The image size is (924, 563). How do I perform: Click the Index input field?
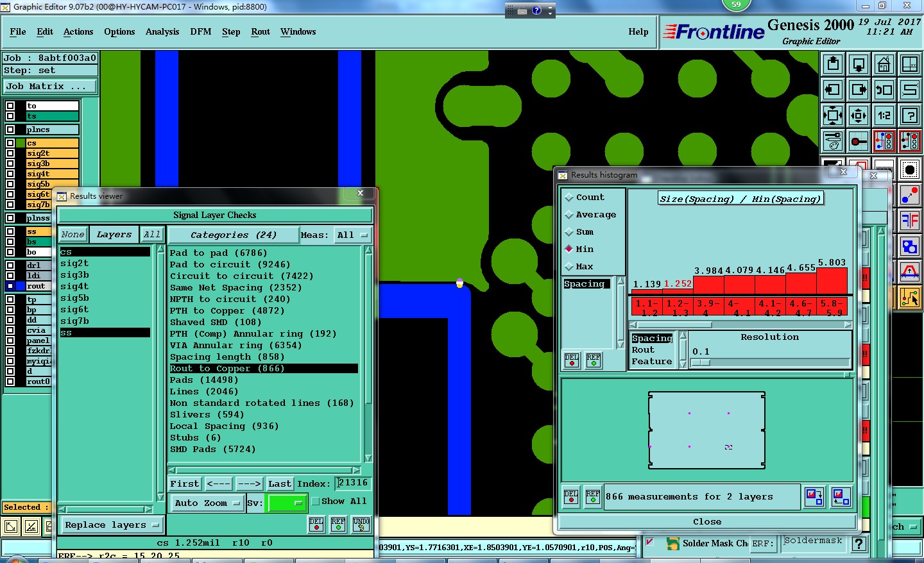[x=354, y=483]
